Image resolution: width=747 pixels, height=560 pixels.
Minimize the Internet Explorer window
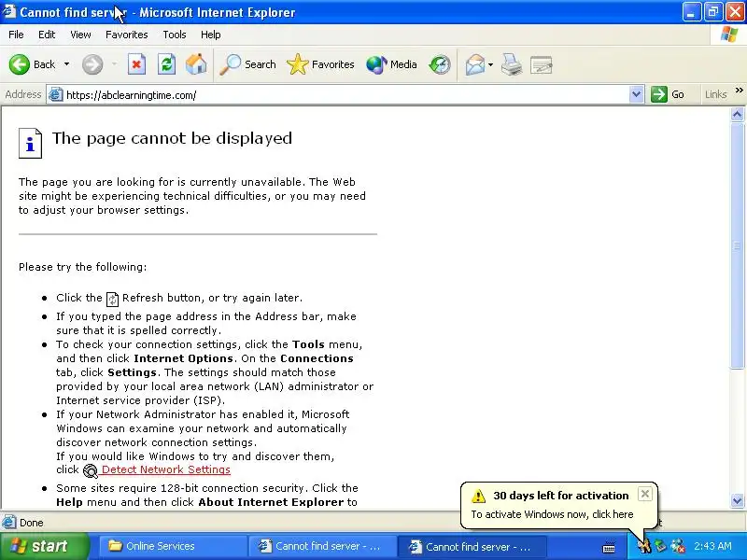click(691, 11)
